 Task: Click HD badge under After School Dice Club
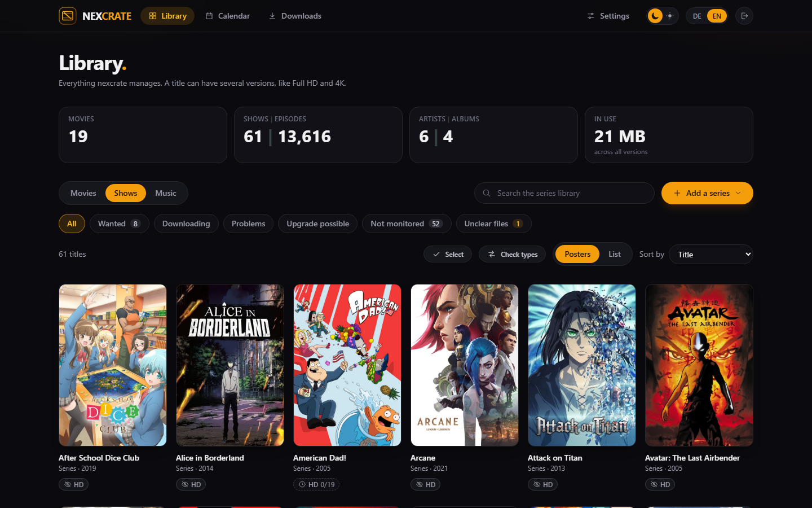tap(74, 484)
